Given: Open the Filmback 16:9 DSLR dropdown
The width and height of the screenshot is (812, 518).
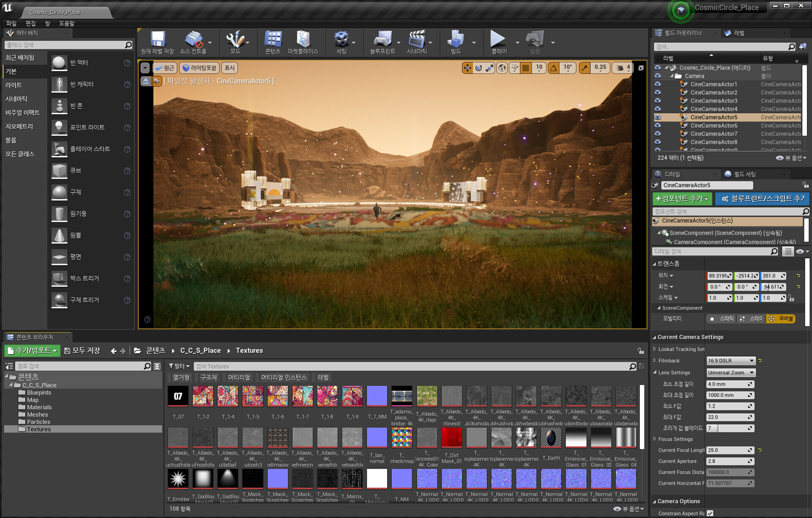Looking at the screenshot, I should 730,361.
